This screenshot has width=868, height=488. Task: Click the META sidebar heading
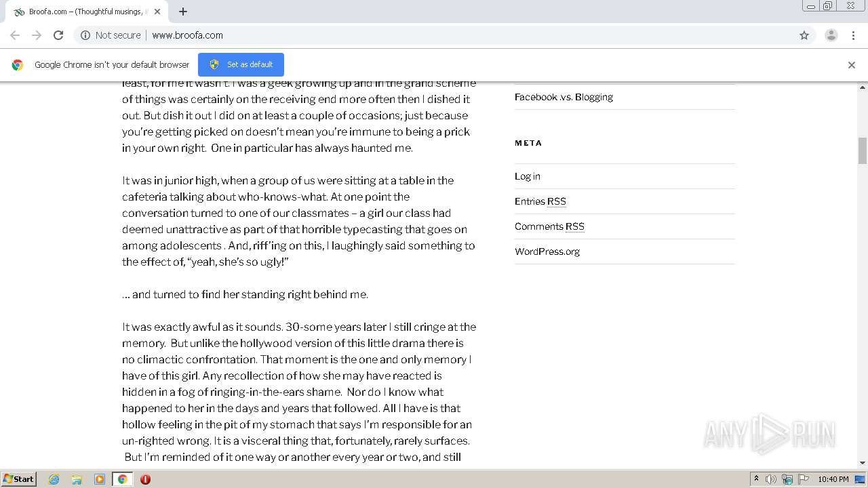tap(528, 143)
